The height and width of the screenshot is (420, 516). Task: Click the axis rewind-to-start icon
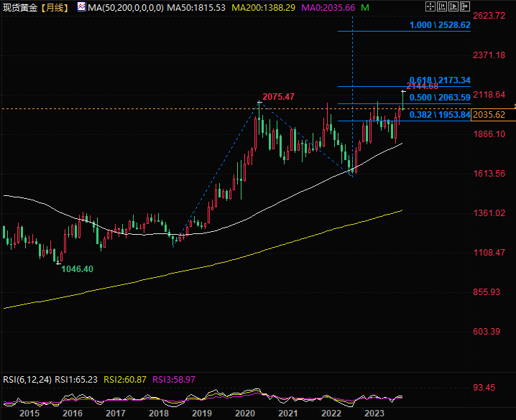(442, 6)
